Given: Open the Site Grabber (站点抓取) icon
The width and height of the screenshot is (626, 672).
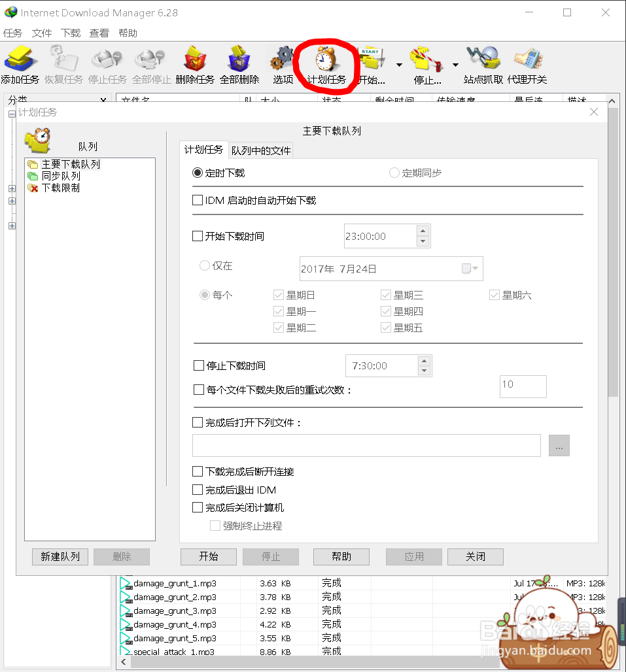Looking at the screenshot, I should click(x=483, y=64).
